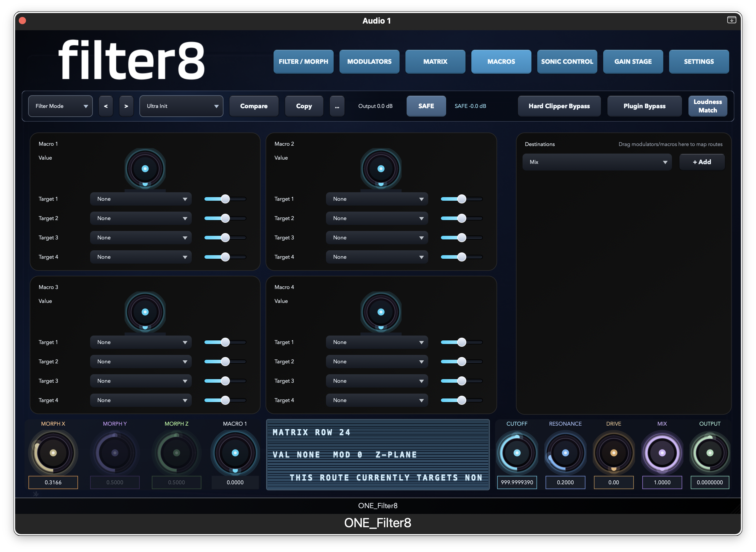Image resolution: width=756 pixels, height=552 pixels.
Task: Click the Drive knob
Action: coord(614,453)
